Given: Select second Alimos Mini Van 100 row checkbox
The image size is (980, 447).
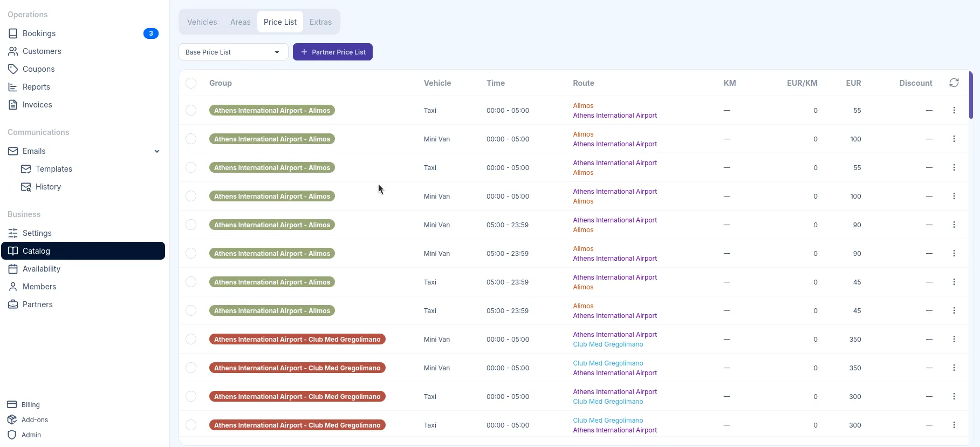Looking at the screenshot, I should pyautogui.click(x=191, y=196).
